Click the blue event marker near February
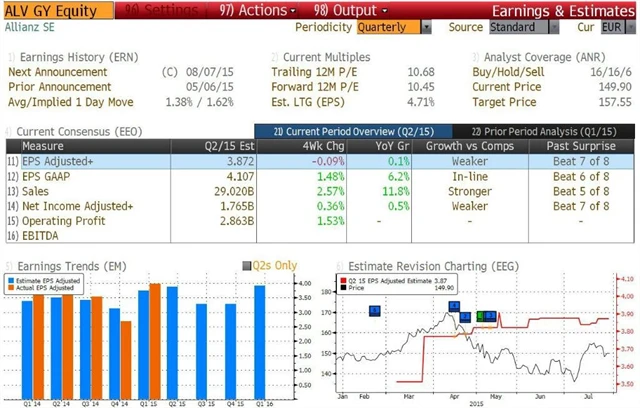 tap(375, 311)
